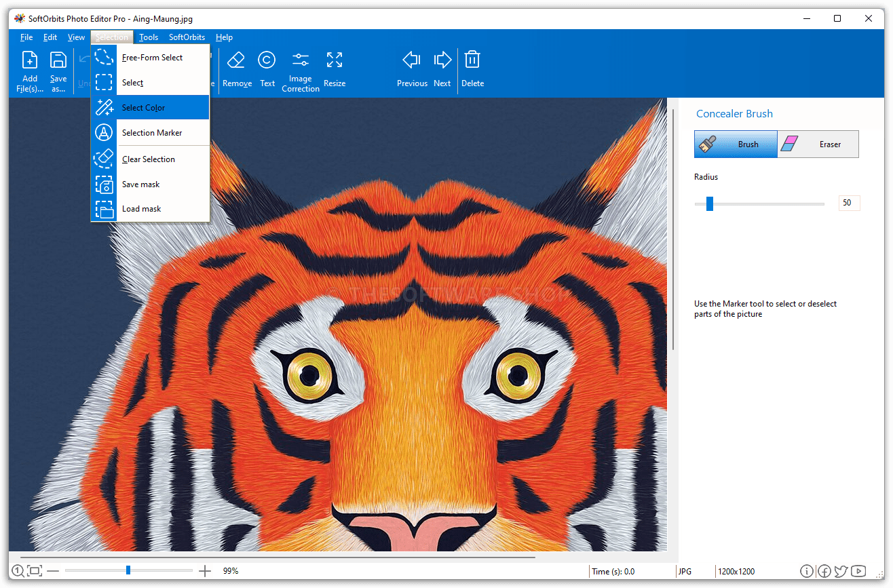Click the Free-Form Select lasso icon
The width and height of the screenshot is (893, 588).
coord(104,57)
